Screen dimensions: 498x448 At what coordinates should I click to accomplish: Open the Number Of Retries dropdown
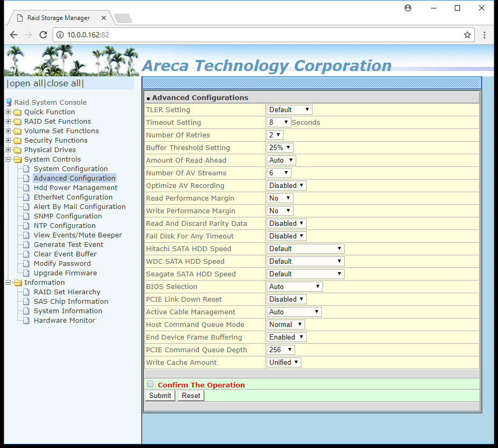[x=275, y=135]
